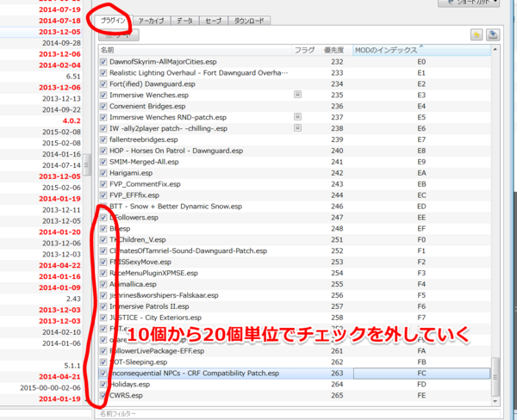
Task: Click version 5.1.1 in mod list
Action: click(72, 366)
